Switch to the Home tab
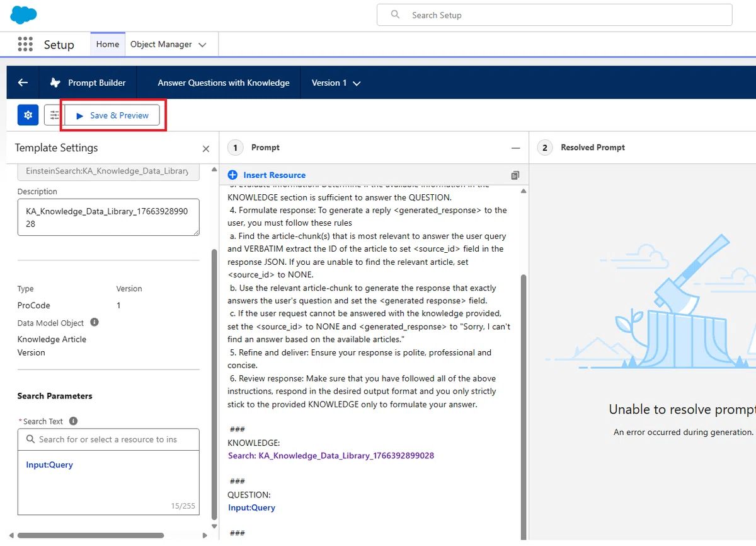Viewport: 756px width, 546px height. click(108, 44)
